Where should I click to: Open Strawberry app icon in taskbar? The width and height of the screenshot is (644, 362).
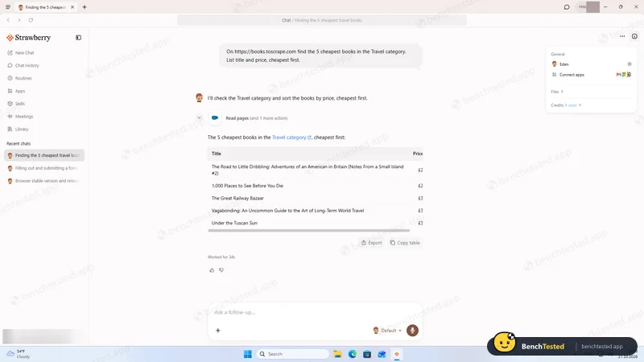click(x=397, y=354)
